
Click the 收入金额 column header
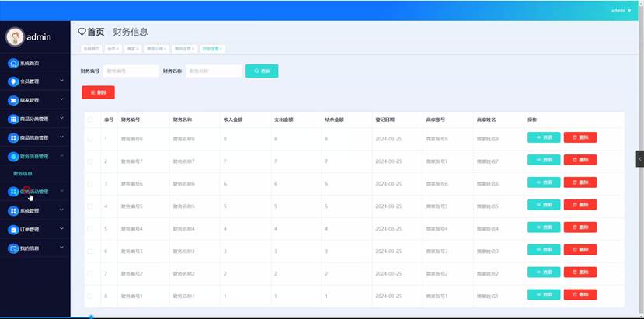pyautogui.click(x=233, y=120)
